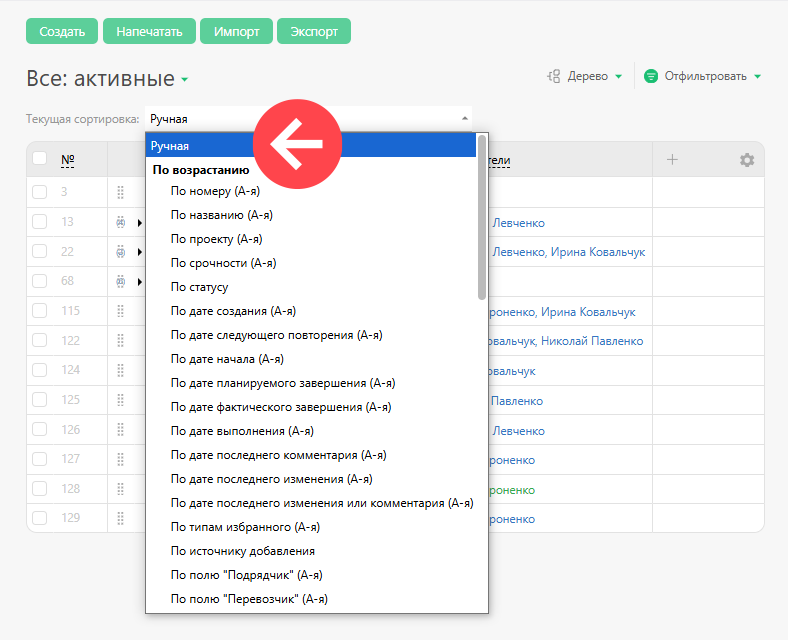Select По дате последнего комментария (А-я)
Screen dimensions: 788x640
(x=278, y=455)
